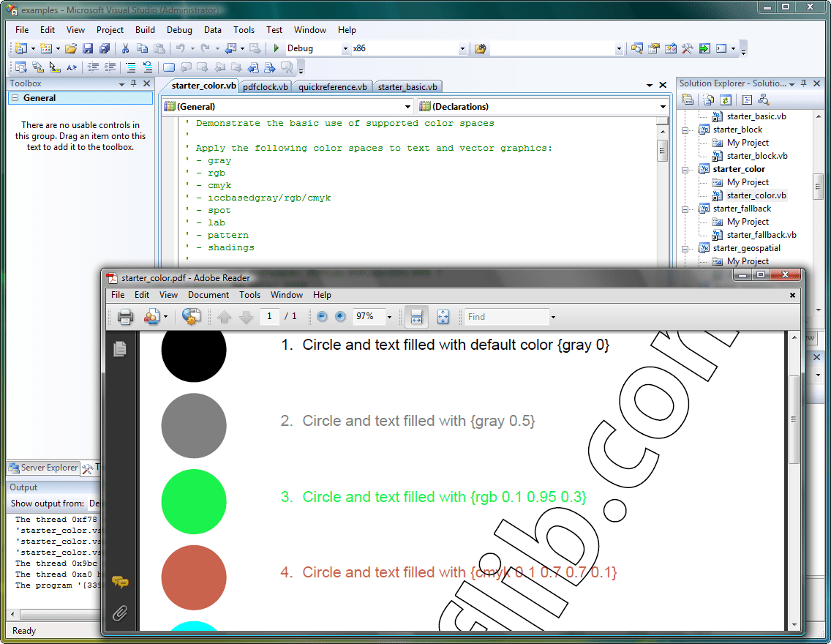Open the Attachments paperclip panel icon
831x644 pixels.
120,613
